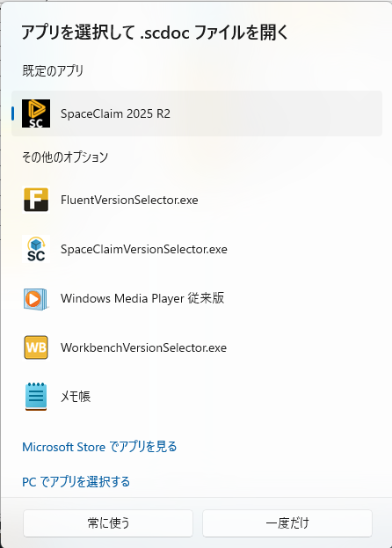Click the Windows Media Player icon

pyautogui.click(x=36, y=299)
